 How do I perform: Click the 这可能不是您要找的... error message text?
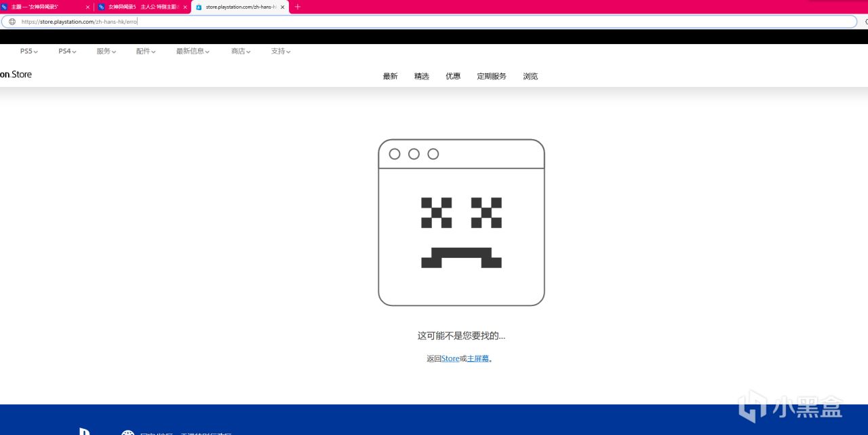(461, 335)
